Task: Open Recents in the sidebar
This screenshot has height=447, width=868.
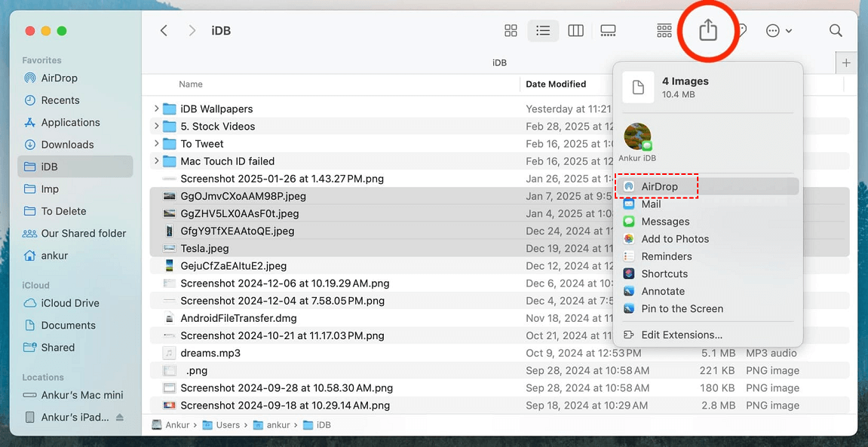Action: [62, 100]
